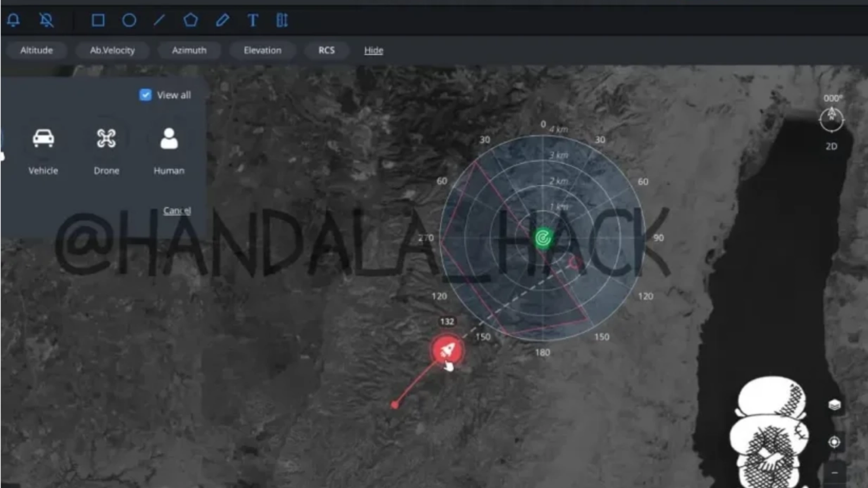Mute alerts with the crossed bell icon
The image size is (868, 488).
click(x=47, y=21)
